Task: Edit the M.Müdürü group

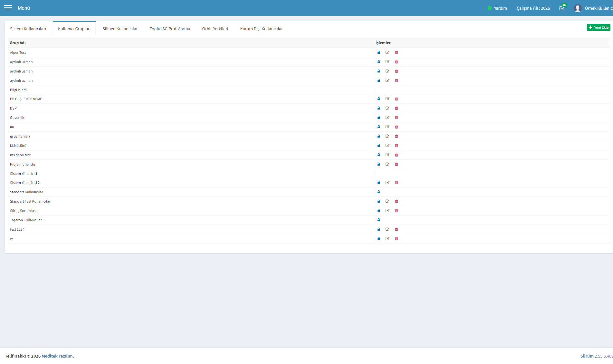Action: (388, 146)
